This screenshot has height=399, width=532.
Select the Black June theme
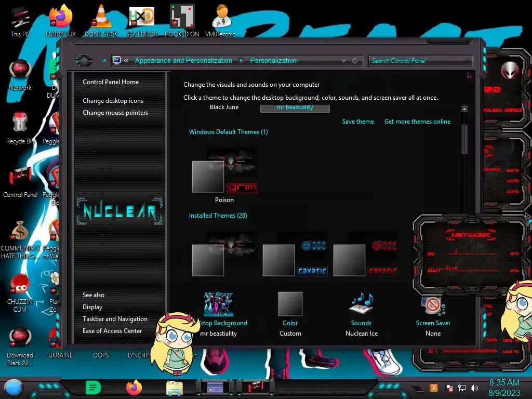[x=224, y=107]
